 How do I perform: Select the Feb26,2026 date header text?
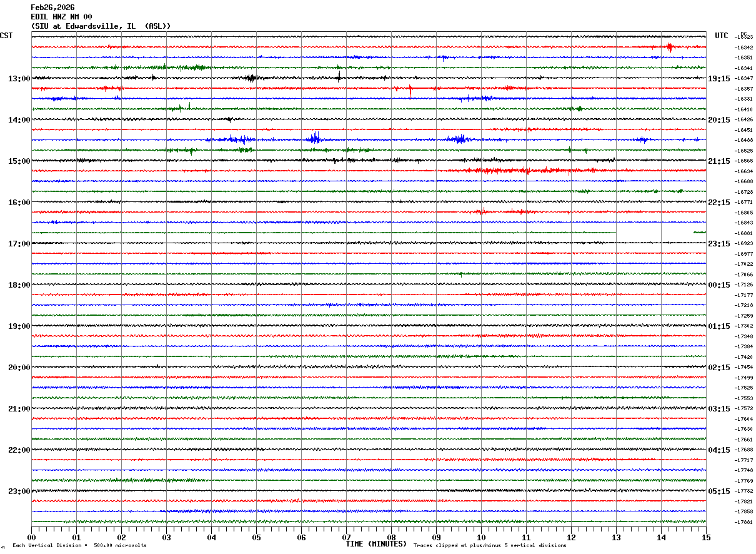pos(52,8)
